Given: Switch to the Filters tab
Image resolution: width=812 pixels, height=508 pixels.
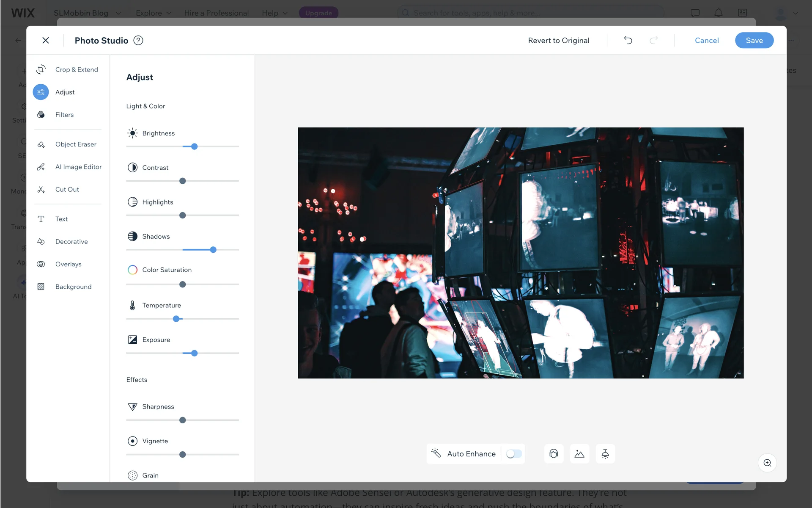Looking at the screenshot, I should click(64, 115).
